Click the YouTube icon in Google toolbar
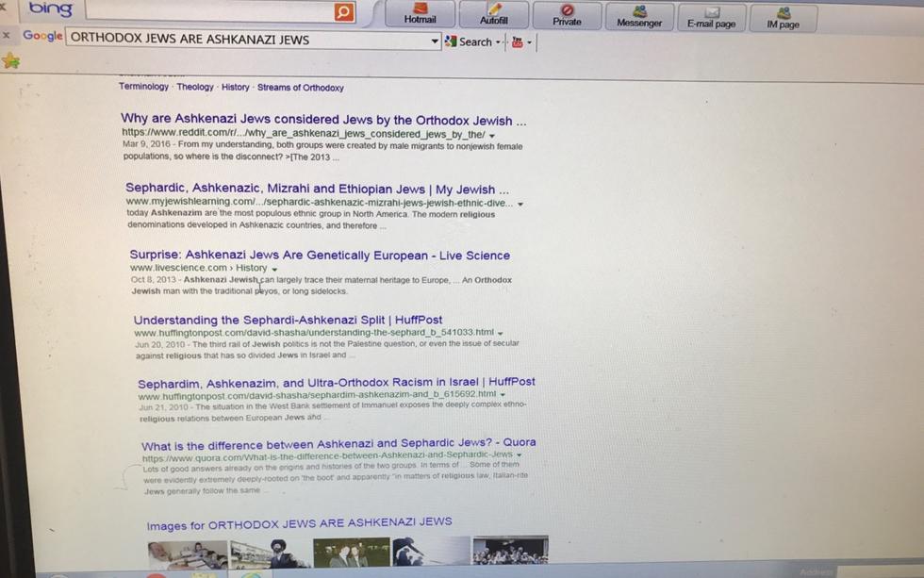 point(518,42)
